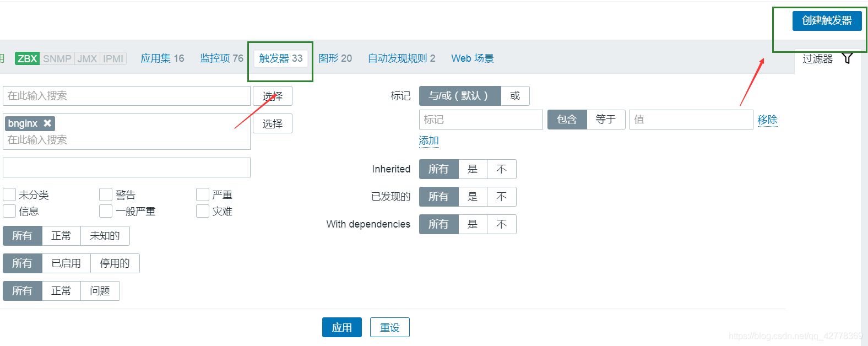Select 等于 tag match option
Image resolution: width=868 pixels, height=346 pixels.
[606, 120]
